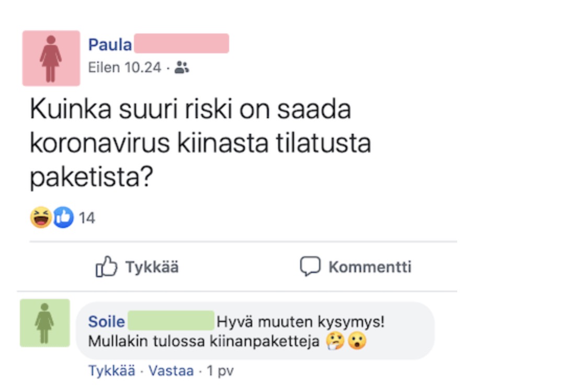Open the profile via the Soile name link
The image size is (588, 390).
click(x=107, y=322)
